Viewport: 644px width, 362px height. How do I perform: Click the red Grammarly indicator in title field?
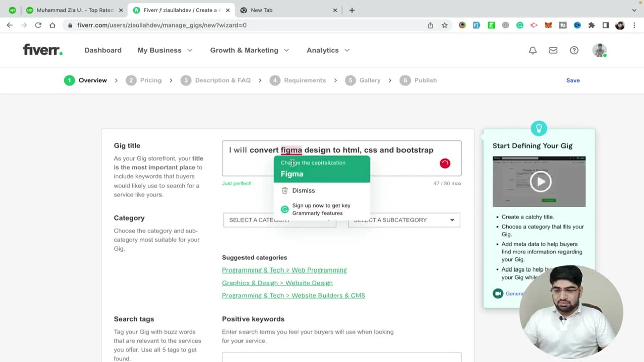click(445, 163)
